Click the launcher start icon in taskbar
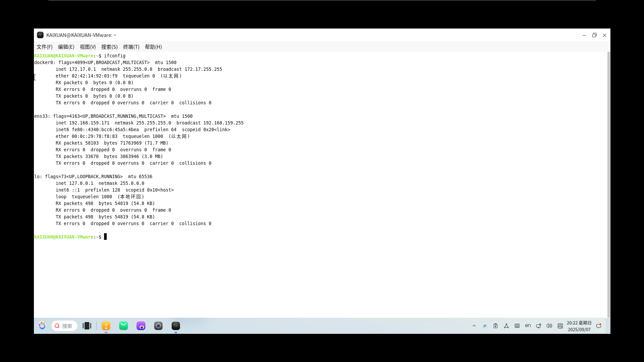644x362 pixels. coord(42,326)
